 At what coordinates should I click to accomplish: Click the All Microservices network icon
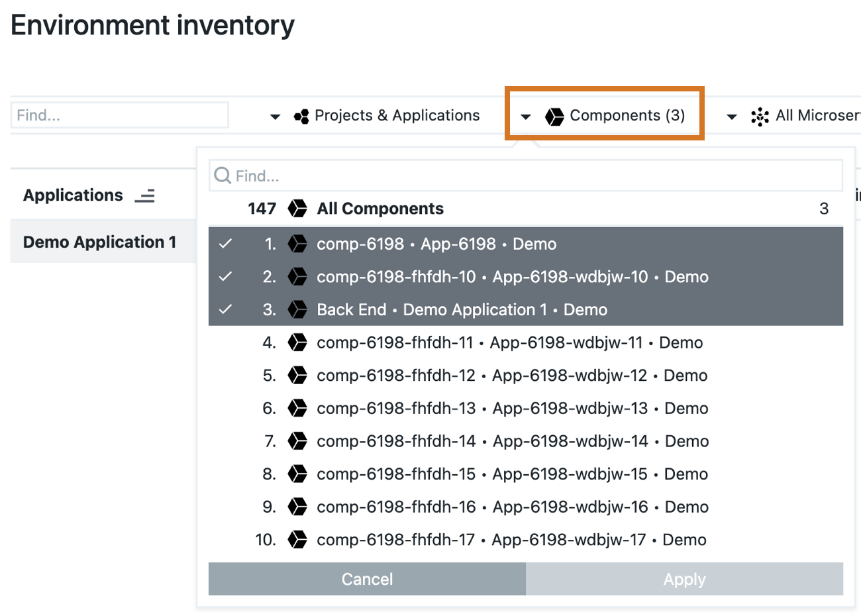click(760, 117)
